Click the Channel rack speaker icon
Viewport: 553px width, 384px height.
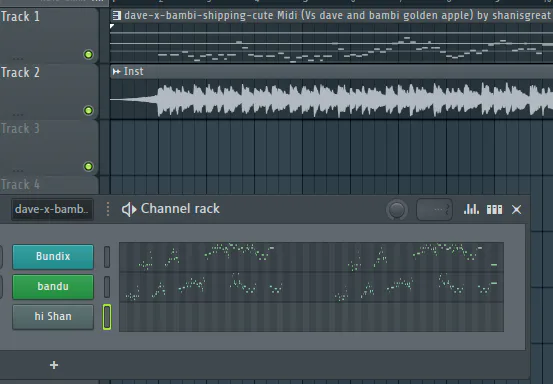pos(129,209)
